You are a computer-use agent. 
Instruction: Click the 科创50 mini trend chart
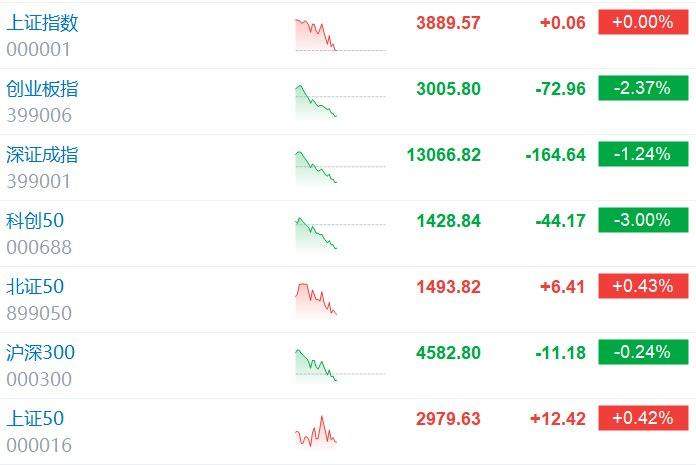[317, 232]
